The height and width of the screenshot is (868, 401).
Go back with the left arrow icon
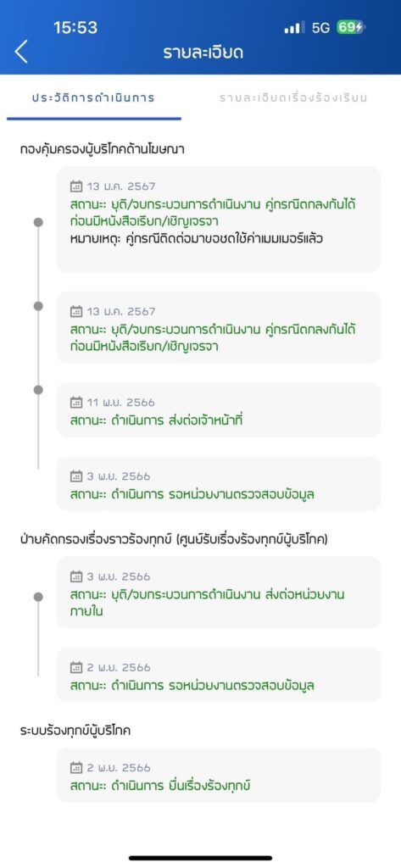coord(21,52)
